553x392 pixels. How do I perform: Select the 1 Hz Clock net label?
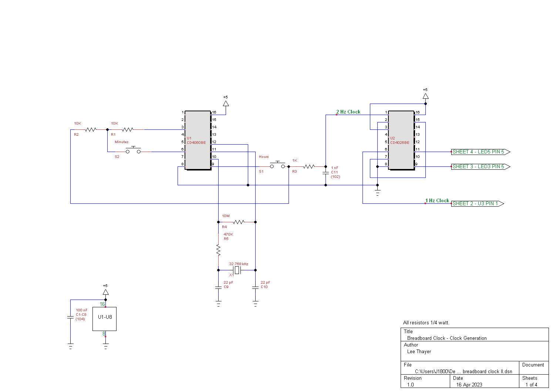point(437,200)
